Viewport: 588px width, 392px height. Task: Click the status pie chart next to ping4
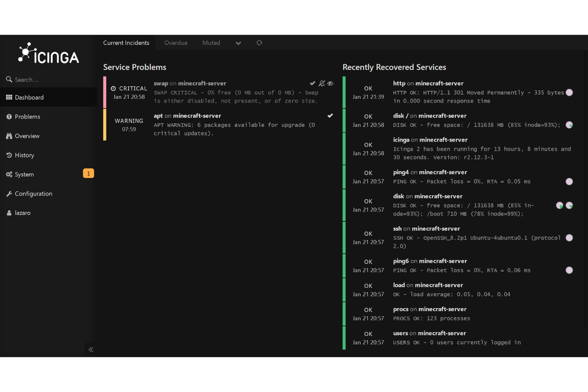click(569, 182)
